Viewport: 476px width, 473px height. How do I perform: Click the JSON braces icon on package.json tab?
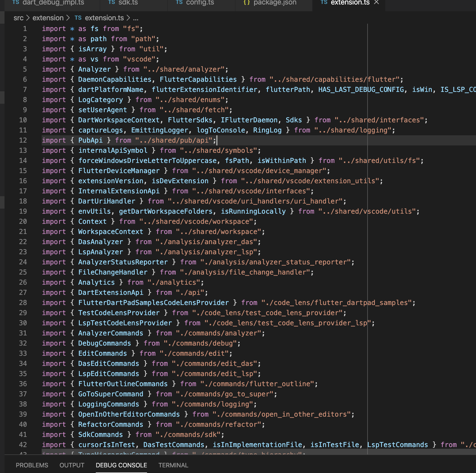tap(247, 3)
